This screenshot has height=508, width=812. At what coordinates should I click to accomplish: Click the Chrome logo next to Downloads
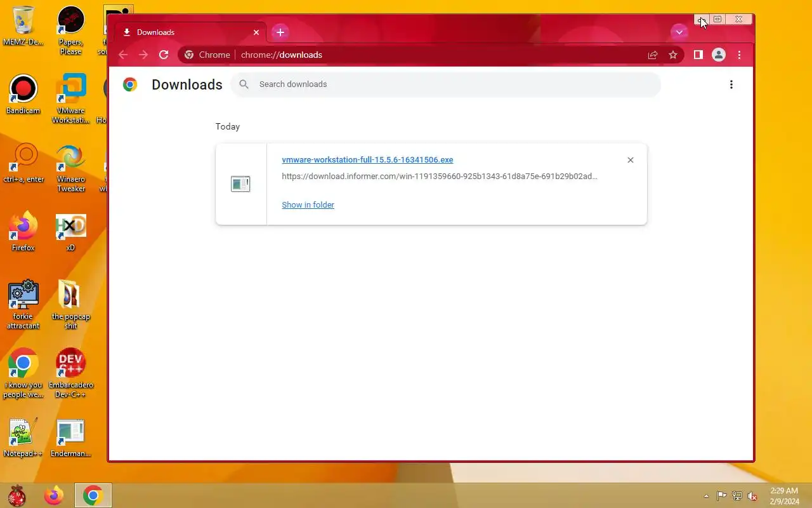(130, 84)
